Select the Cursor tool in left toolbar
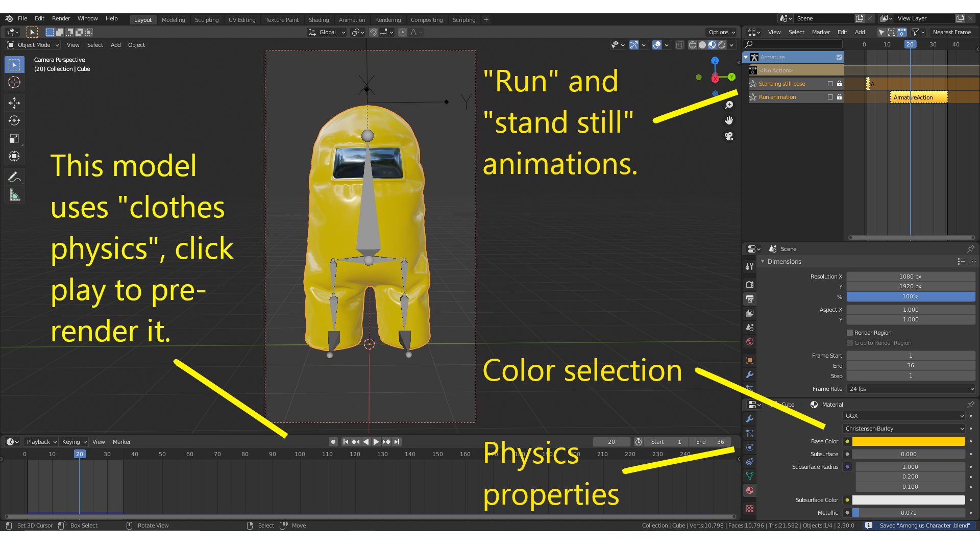 click(14, 82)
